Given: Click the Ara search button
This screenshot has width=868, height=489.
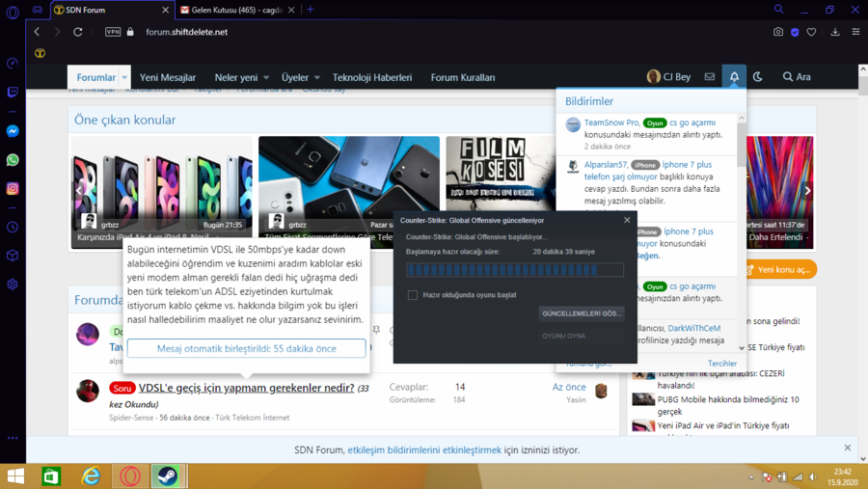Looking at the screenshot, I should [797, 77].
